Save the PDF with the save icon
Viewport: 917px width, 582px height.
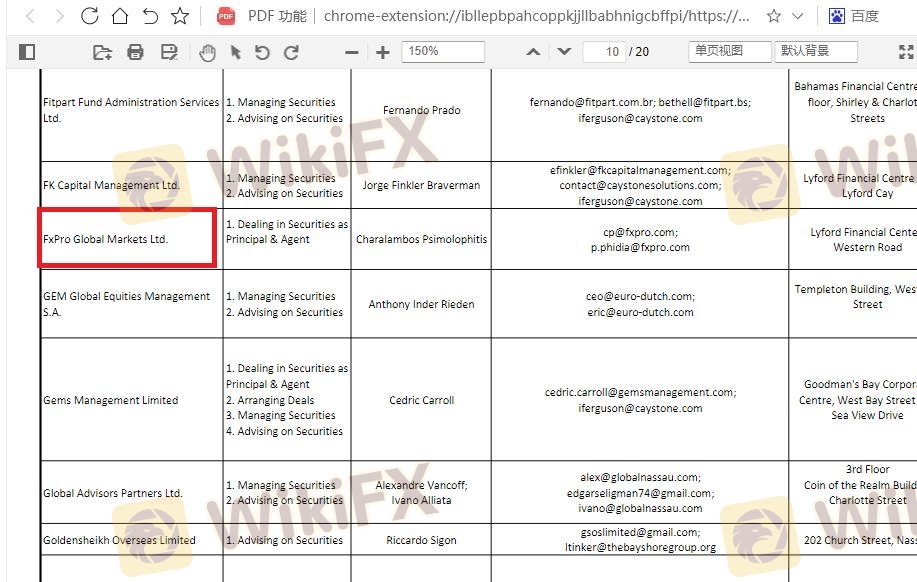pos(169,52)
